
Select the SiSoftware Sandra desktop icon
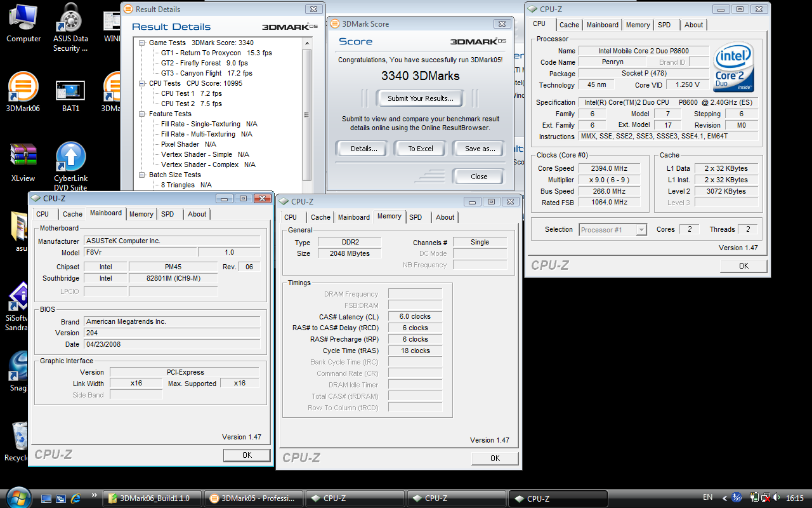coord(16,307)
